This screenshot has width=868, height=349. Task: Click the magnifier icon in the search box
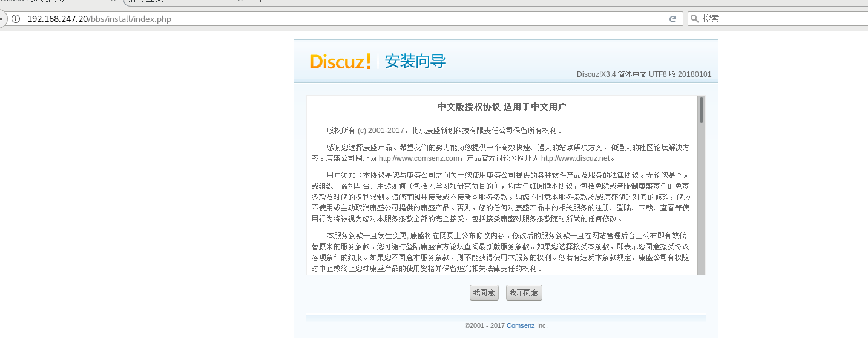694,19
